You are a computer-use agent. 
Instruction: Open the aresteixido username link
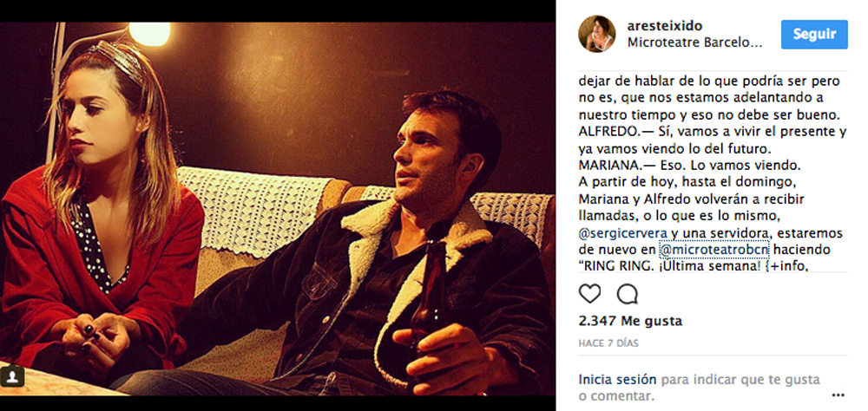click(x=664, y=26)
